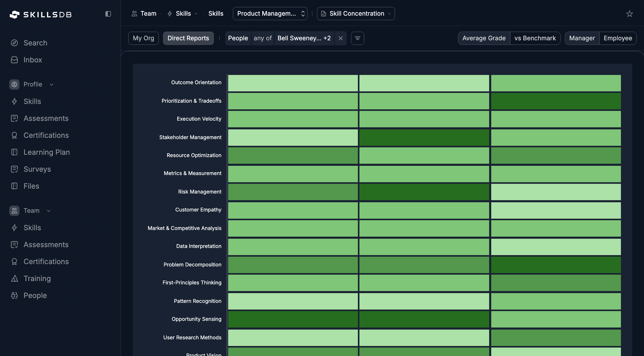Image resolution: width=644 pixels, height=356 pixels.
Task: Switch grading view to Employee
Action: (618, 38)
